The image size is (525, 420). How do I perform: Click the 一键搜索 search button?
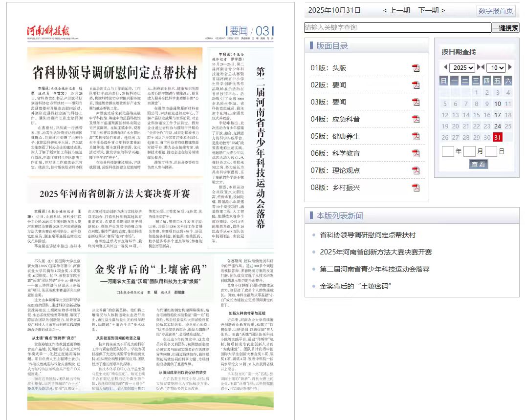coord(505,28)
